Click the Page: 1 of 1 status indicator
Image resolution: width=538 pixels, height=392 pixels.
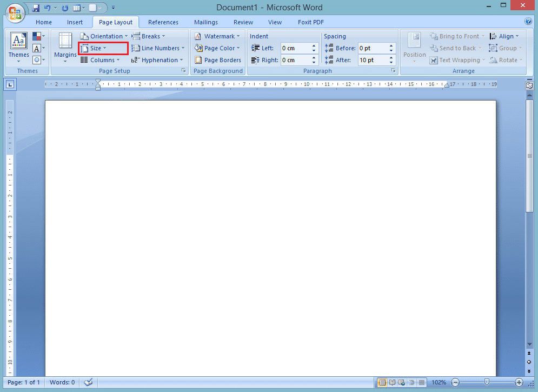(x=24, y=382)
